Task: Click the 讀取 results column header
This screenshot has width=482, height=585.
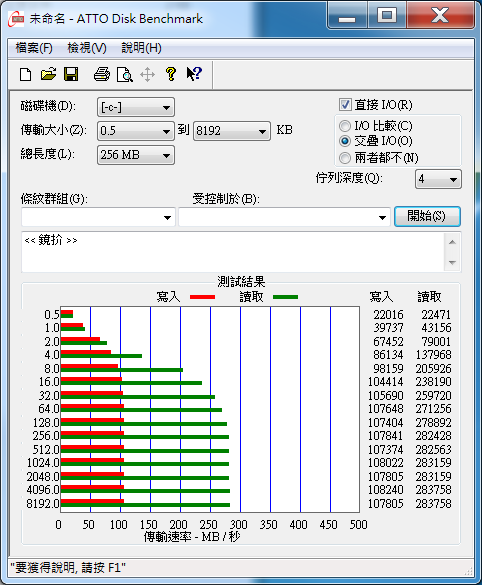Action: point(429,297)
